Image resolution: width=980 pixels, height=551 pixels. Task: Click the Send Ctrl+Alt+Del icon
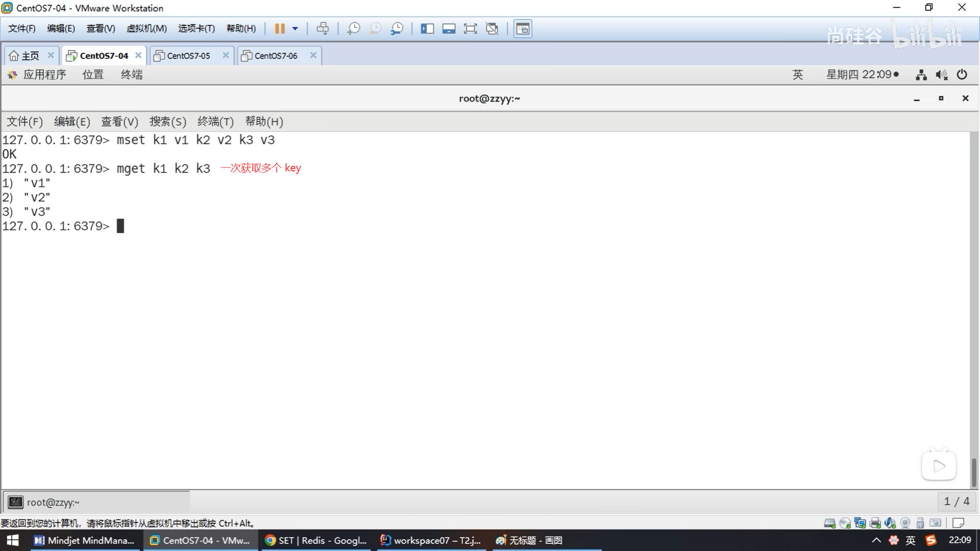tap(323, 29)
